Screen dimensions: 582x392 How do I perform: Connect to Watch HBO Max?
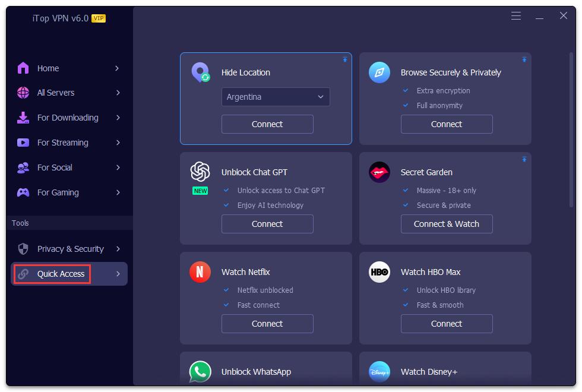tap(447, 324)
